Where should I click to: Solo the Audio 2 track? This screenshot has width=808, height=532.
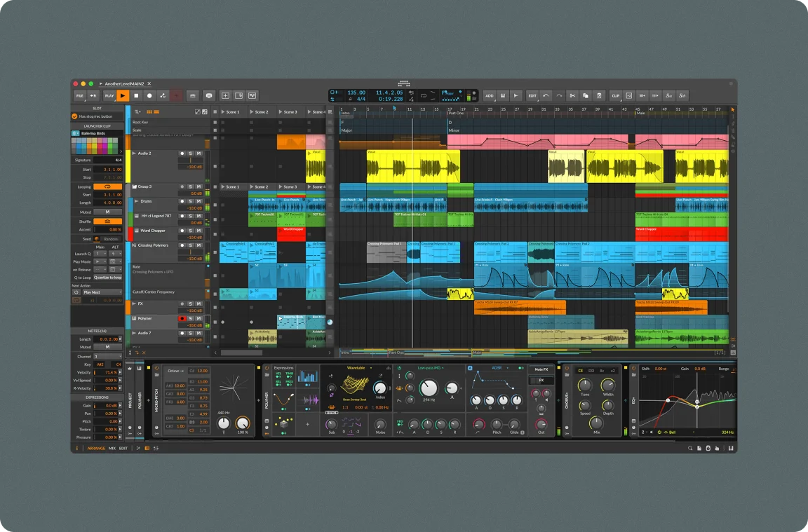[x=190, y=154]
